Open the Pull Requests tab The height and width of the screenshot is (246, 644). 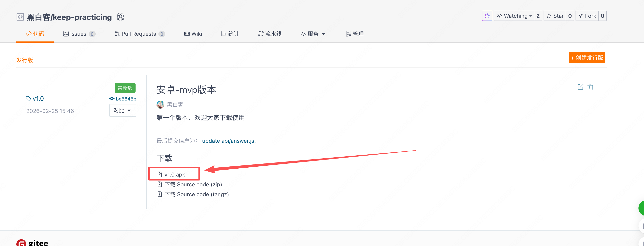139,34
